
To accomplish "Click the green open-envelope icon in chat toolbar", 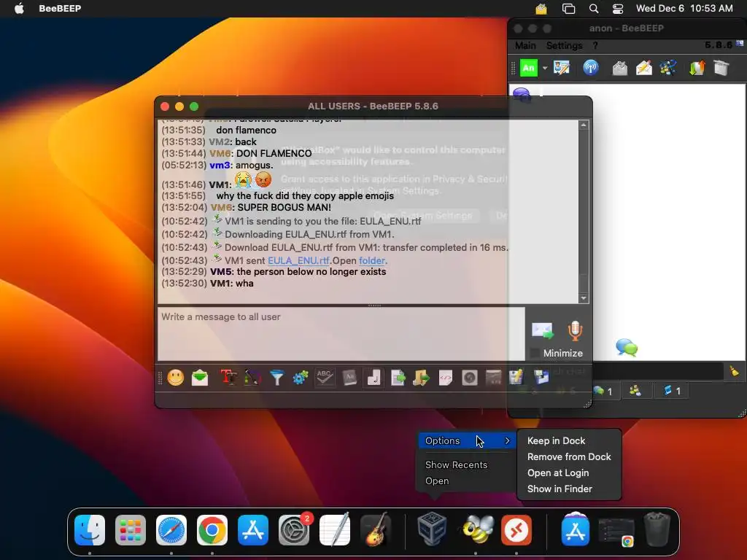I will point(200,378).
